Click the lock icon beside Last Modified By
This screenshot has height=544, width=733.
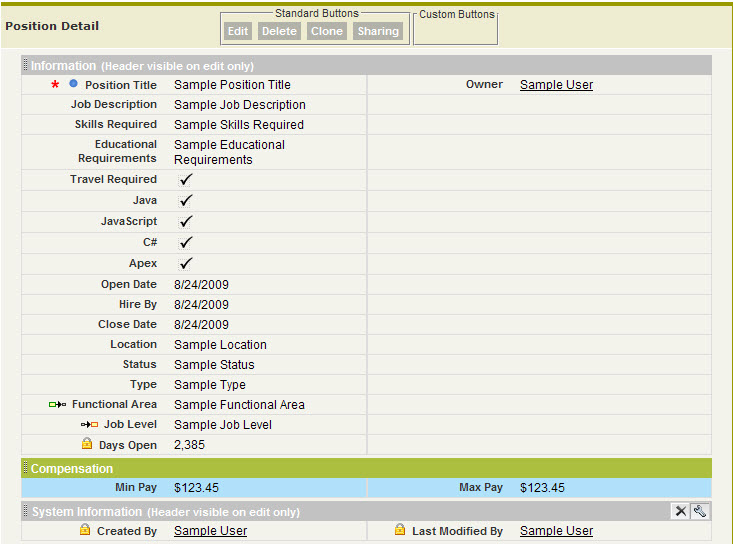point(400,530)
